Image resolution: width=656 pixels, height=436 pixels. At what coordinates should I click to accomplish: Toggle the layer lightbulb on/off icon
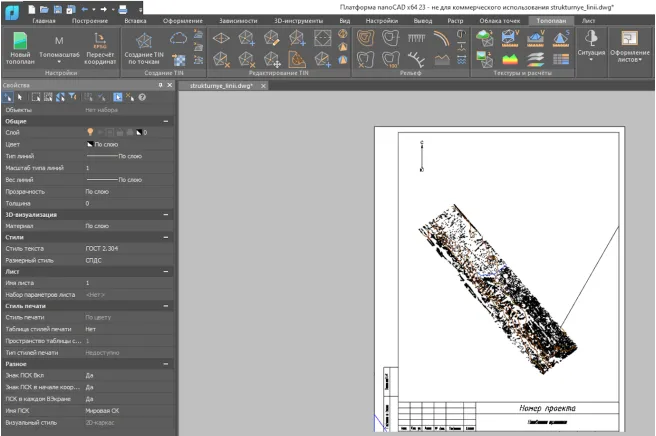tap(90, 132)
